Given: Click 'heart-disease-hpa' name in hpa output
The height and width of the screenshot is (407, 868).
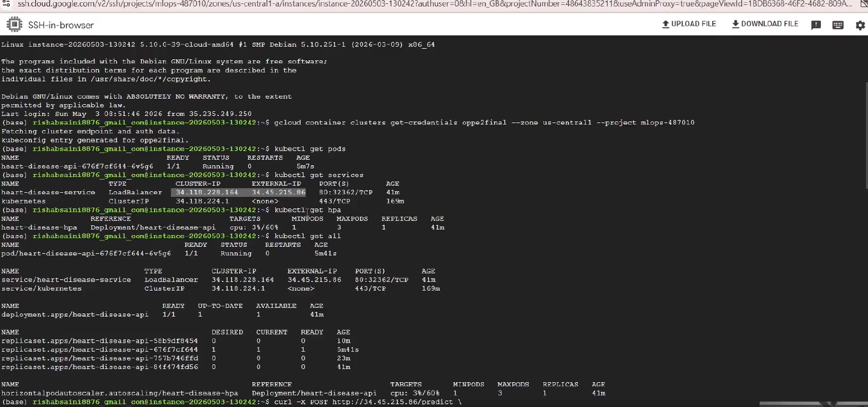Looking at the screenshot, I should coord(39,227).
